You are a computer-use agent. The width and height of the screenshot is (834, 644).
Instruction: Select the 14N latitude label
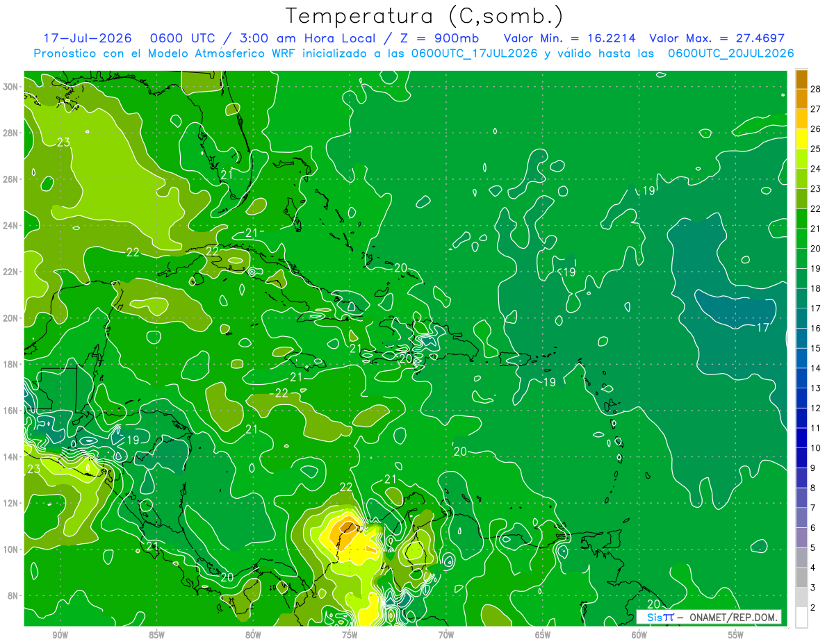click(10, 456)
